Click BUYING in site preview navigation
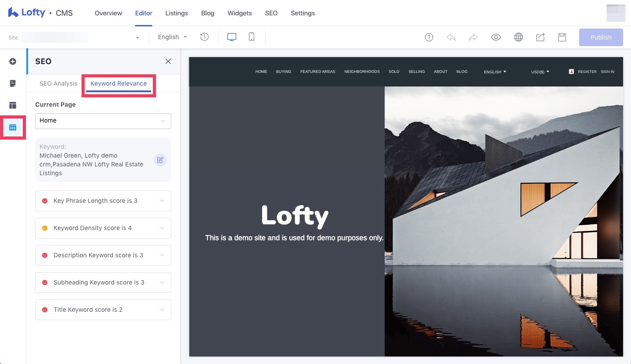The image size is (631, 364). click(284, 72)
